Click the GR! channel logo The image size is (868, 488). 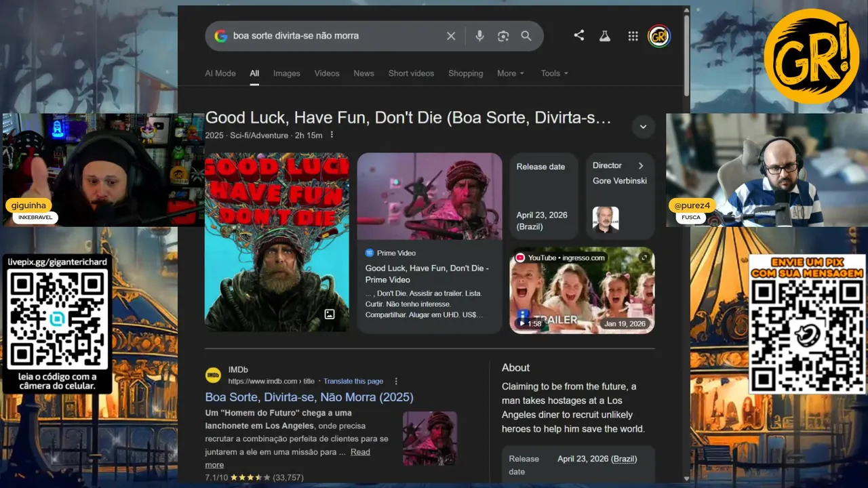tap(811, 56)
